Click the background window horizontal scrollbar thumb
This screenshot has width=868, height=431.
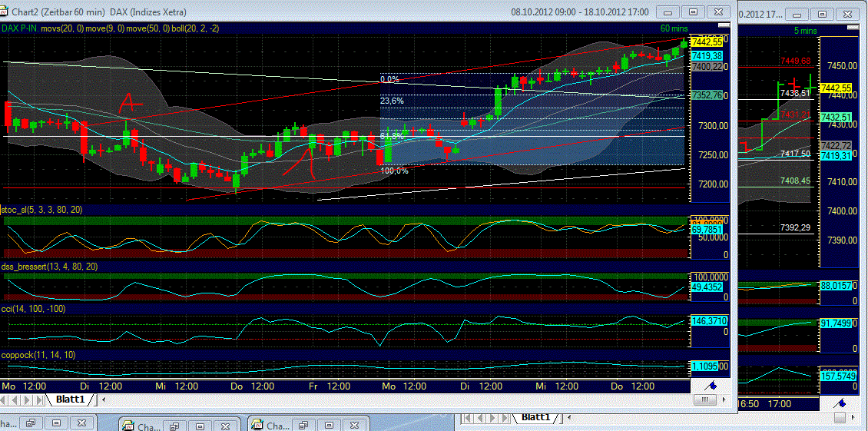(x=840, y=418)
